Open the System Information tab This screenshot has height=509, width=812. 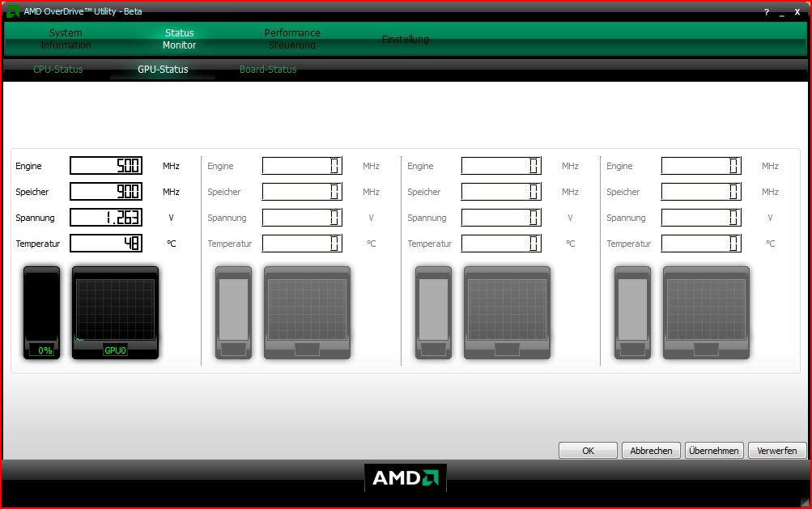click(x=66, y=39)
